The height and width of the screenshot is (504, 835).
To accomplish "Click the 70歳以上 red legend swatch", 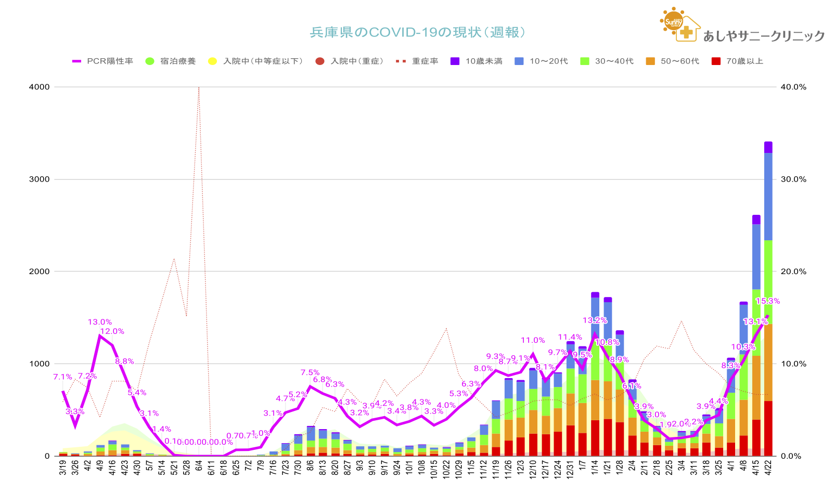I will pyautogui.click(x=716, y=61).
